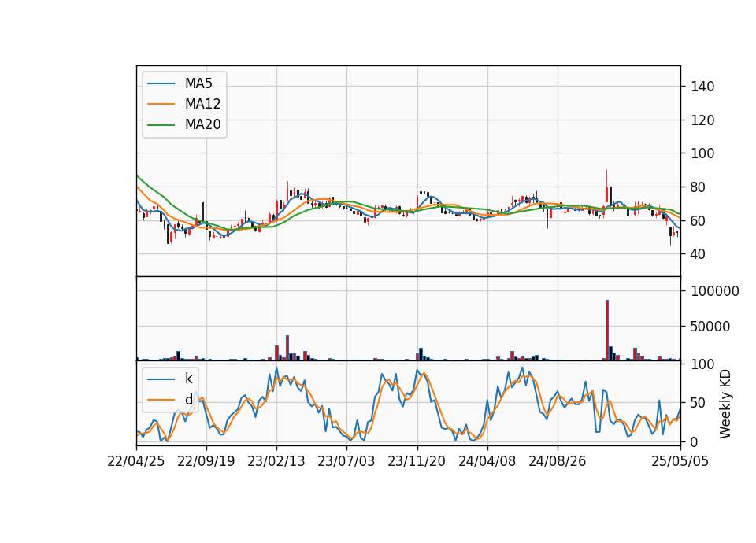756x543 pixels.
Task: Click the 50000 volume axis tick label
Action: tap(710, 327)
